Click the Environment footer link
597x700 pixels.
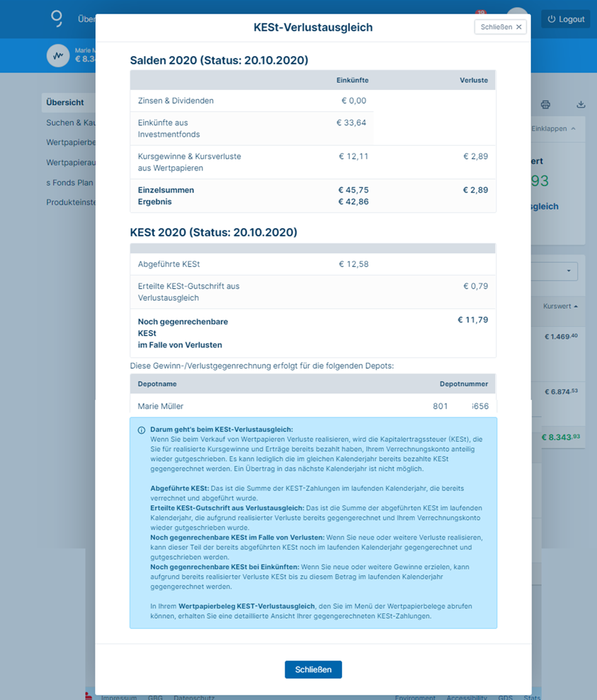[415, 697]
